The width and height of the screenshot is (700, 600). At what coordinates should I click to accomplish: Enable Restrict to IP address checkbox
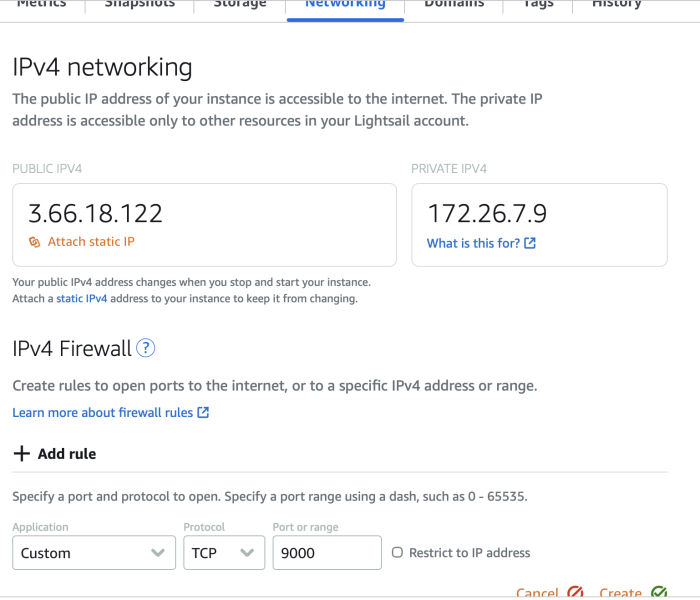397,553
